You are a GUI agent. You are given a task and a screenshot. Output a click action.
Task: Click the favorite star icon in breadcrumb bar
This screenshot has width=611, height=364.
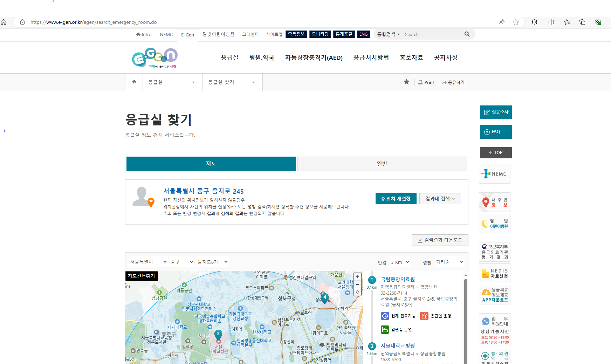[x=406, y=82]
